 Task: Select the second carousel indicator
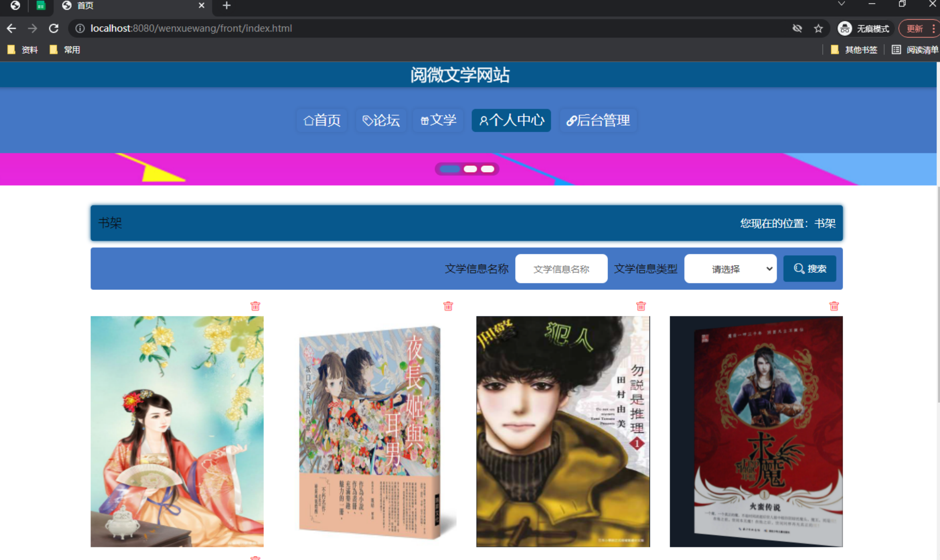470,169
